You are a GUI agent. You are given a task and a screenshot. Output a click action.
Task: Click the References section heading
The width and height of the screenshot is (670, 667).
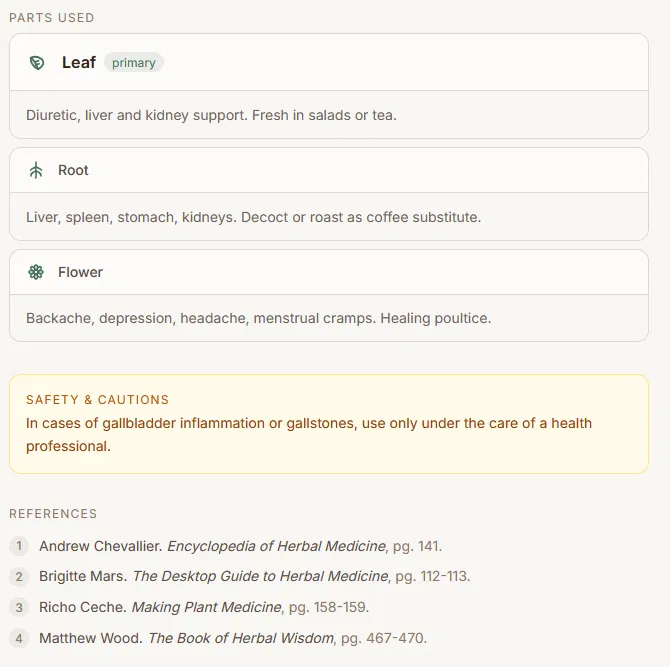53,514
